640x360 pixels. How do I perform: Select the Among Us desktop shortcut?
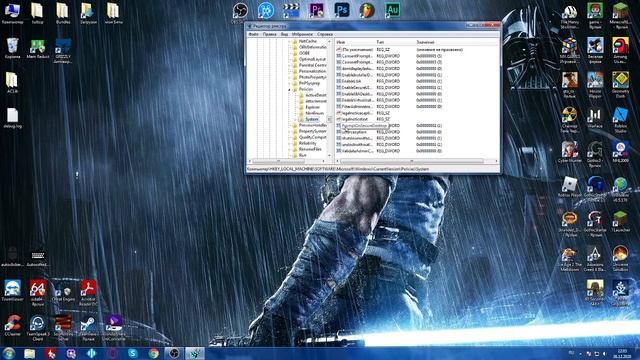(620, 50)
